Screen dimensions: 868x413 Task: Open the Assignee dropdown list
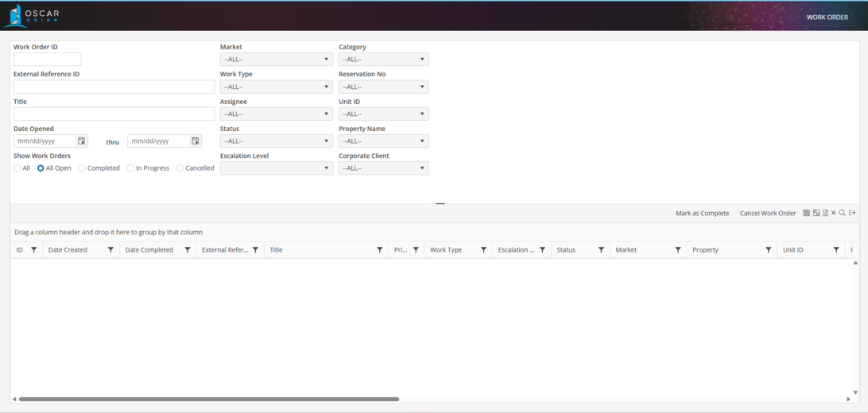[x=276, y=114]
